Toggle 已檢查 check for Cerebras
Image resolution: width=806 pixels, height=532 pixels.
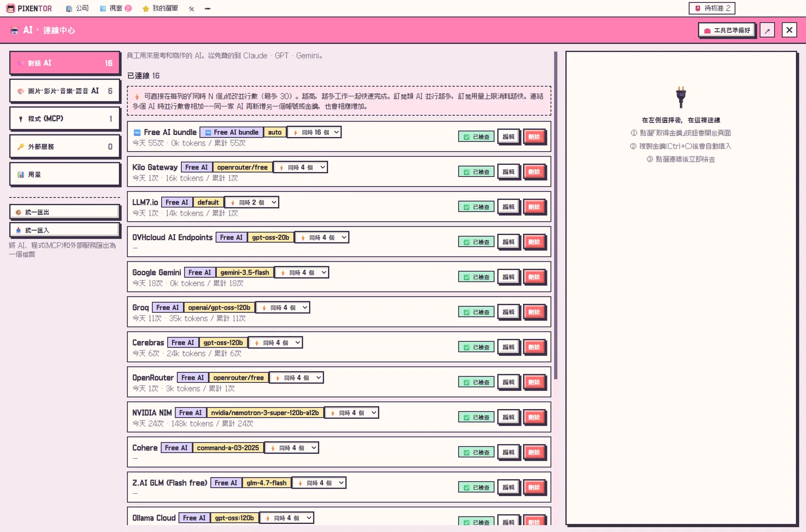(476, 347)
